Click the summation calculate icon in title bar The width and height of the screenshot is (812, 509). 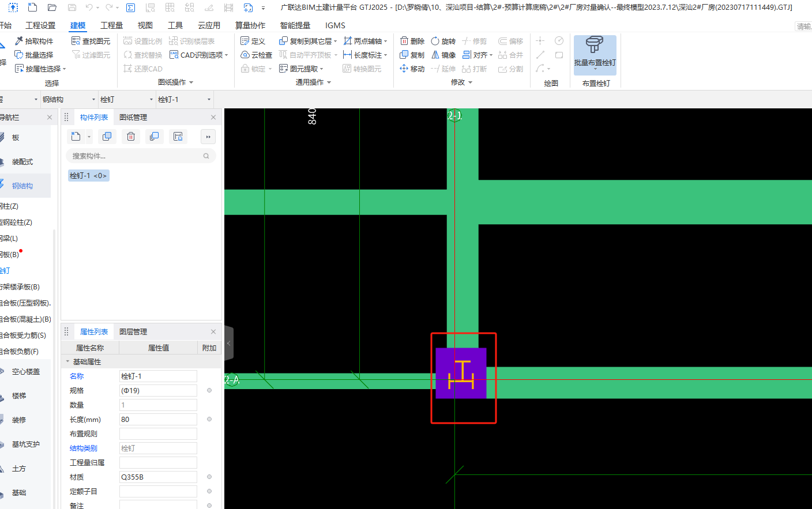(131, 7)
